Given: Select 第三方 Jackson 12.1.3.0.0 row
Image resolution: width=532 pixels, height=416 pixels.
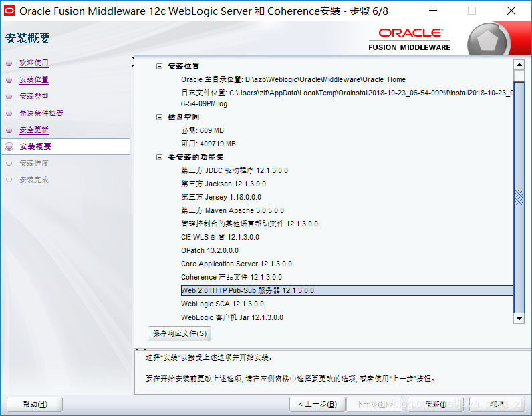Looking at the screenshot, I should point(224,184).
